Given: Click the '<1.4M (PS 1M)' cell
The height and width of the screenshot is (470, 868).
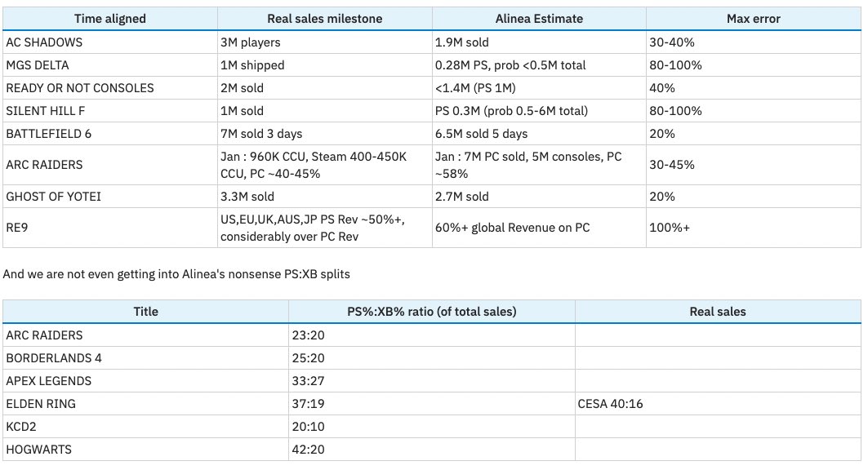Looking at the screenshot, I should [539, 88].
